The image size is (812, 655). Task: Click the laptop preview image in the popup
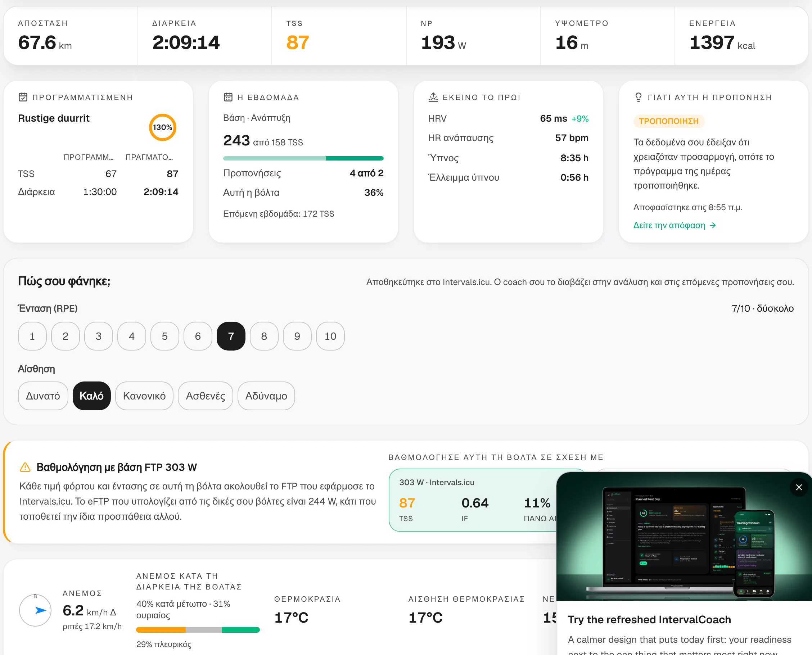(x=684, y=536)
